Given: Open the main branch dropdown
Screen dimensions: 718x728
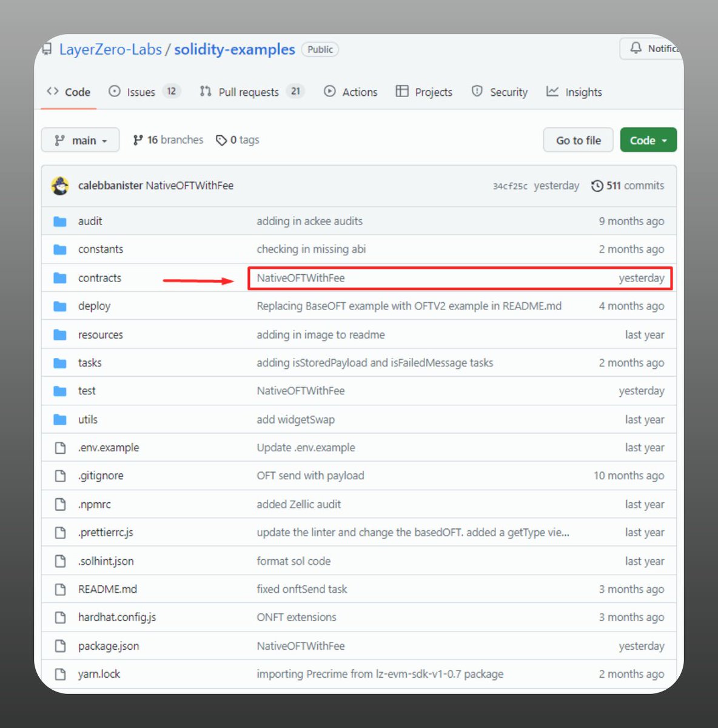Looking at the screenshot, I should (x=80, y=140).
